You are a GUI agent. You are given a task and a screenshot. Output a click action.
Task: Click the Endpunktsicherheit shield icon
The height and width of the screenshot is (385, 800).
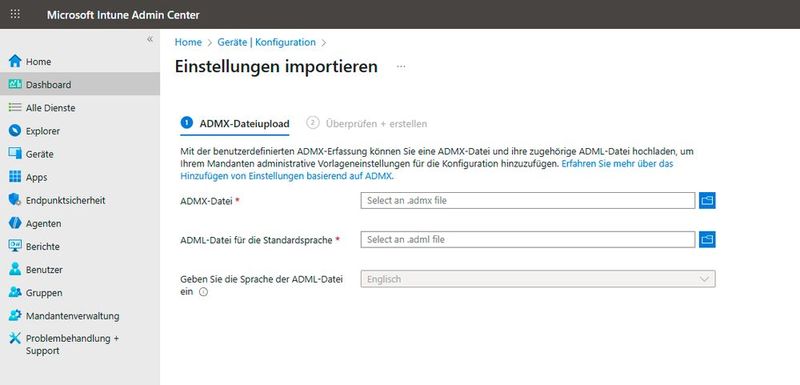click(x=15, y=200)
